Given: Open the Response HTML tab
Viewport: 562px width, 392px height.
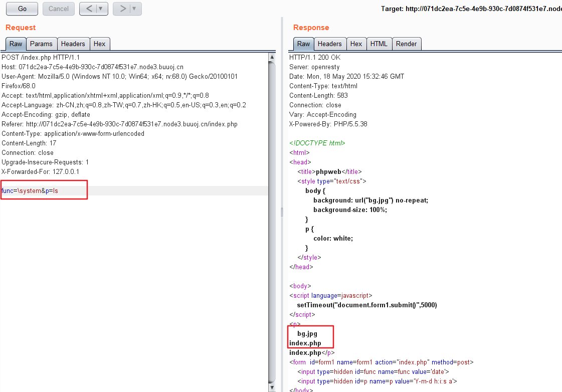Looking at the screenshot, I should pos(379,44).
